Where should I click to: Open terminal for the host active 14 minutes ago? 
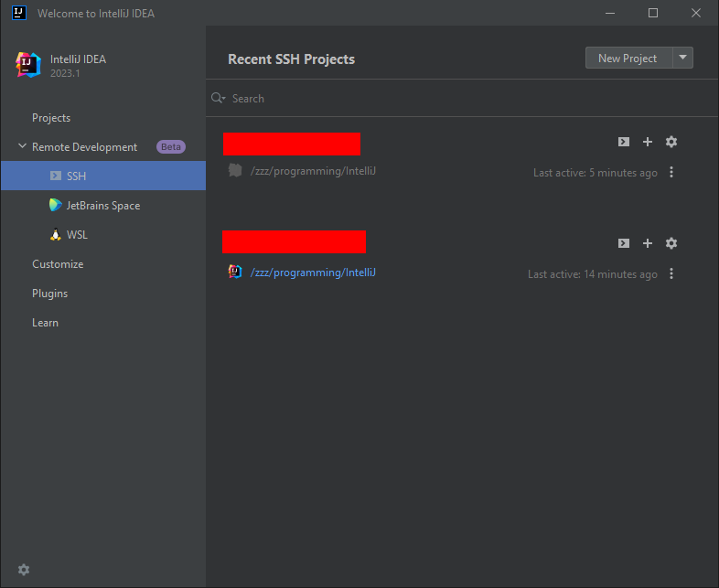(x=624, y=243)
